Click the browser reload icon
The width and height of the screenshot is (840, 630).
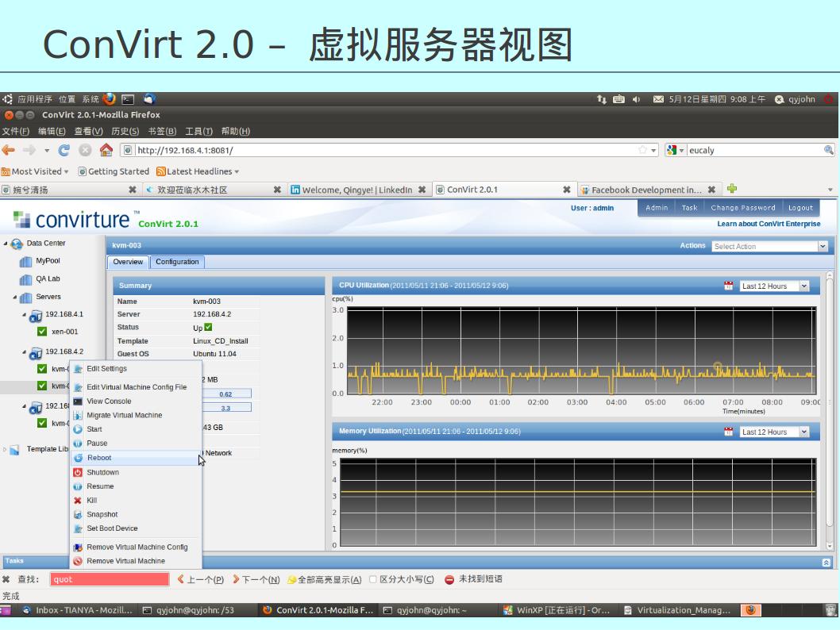pyautogui.click(x=64, y=150)
